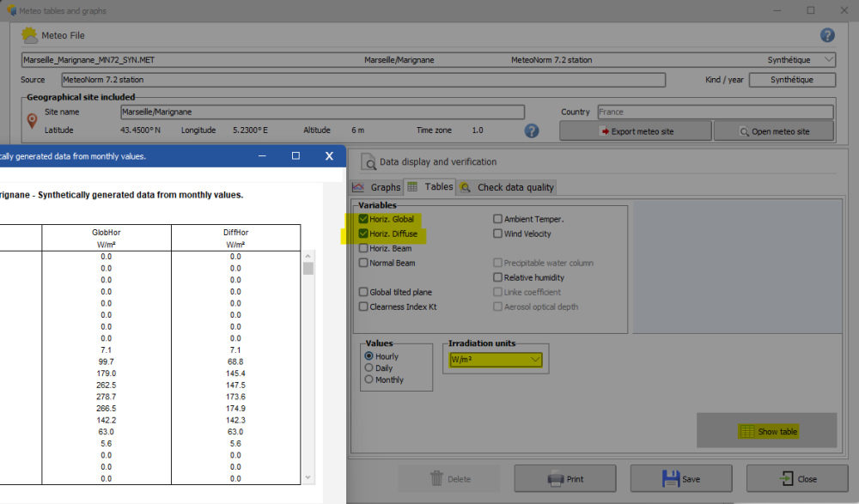The width and height of the screenshot is (859, 504).
Task: Click the Show table button
Action: click(770, 432)
